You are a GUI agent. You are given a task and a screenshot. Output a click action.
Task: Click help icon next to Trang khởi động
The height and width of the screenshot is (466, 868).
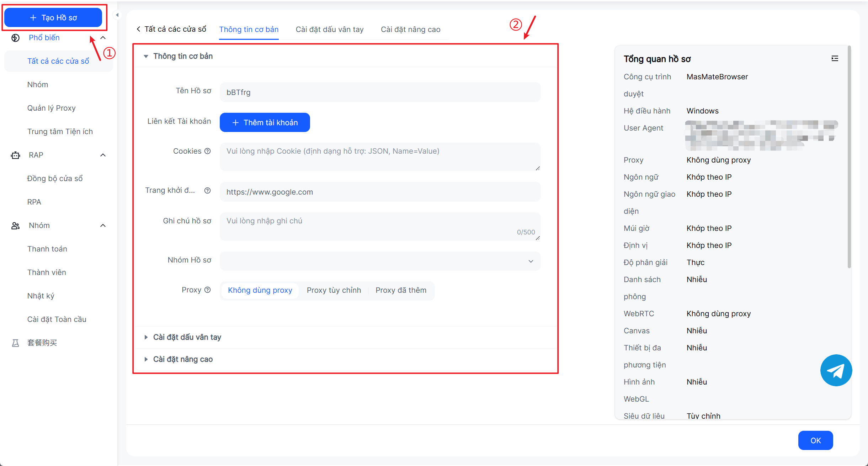click(208, 190)
